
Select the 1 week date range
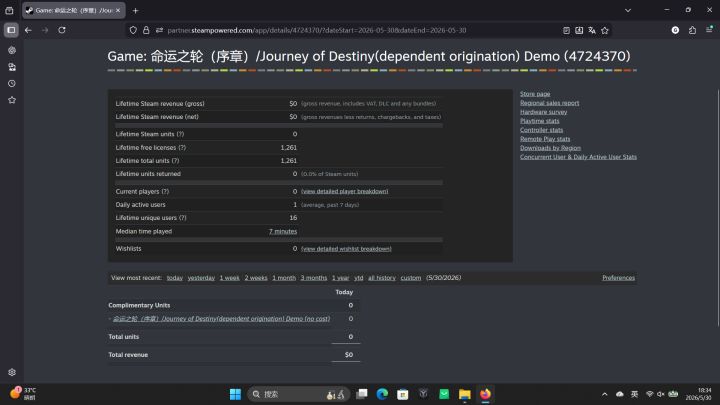coord(229,278)
